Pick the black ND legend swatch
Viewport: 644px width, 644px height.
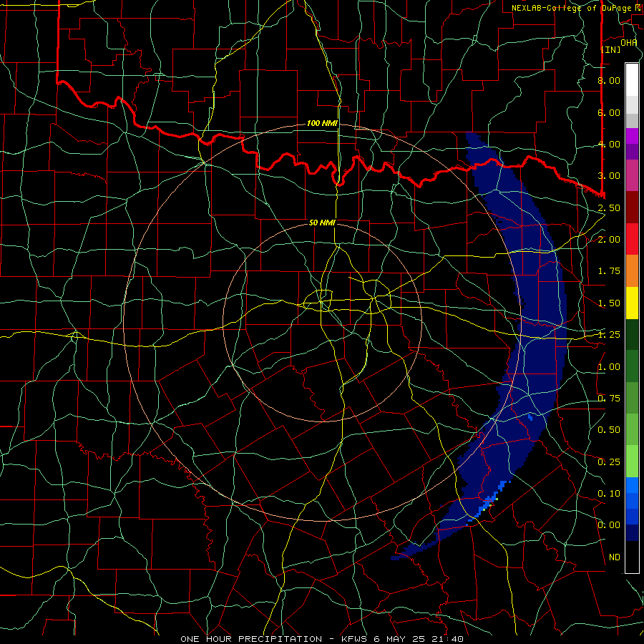[x=632, y=557]
